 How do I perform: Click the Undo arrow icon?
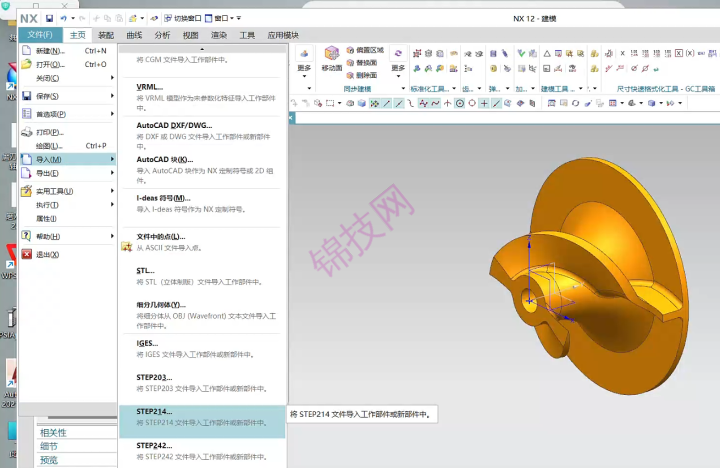pos(63,18)
